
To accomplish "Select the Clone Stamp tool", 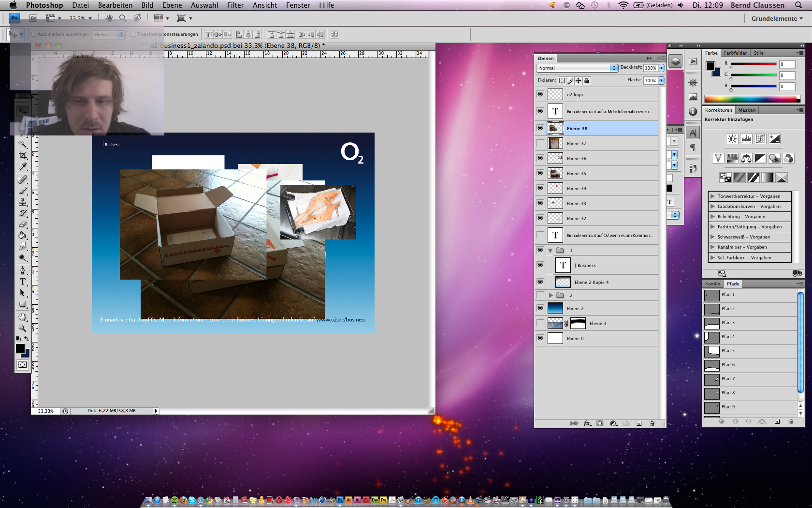I will [x=23, y=202].
